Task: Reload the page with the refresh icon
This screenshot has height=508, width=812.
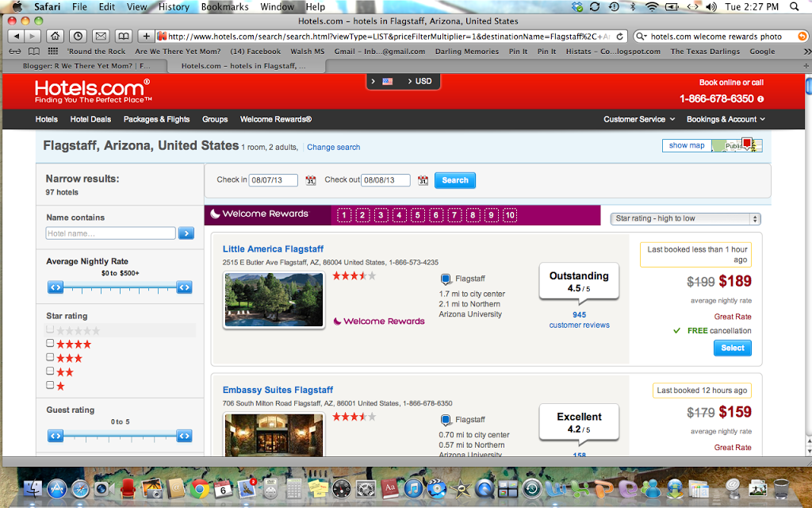Action: 619,37
